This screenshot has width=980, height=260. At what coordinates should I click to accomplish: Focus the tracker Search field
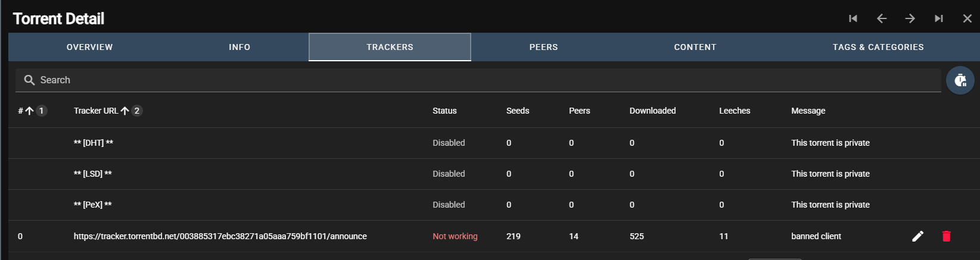coord(478,80)
